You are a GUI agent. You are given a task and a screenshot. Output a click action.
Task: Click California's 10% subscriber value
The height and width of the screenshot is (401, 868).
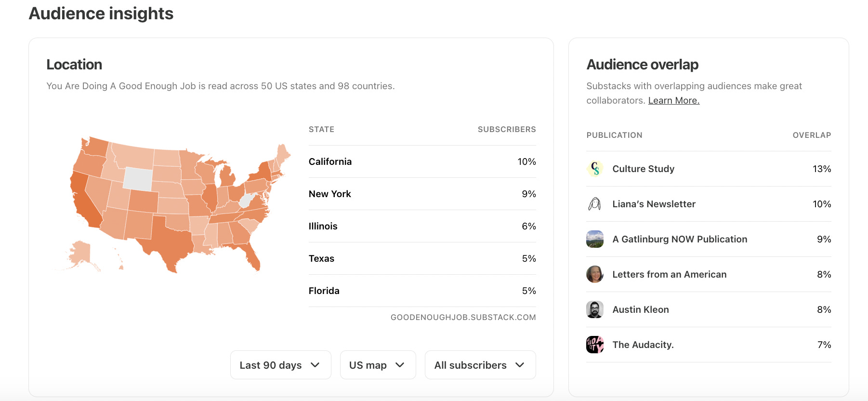click(x=526, y=161)
